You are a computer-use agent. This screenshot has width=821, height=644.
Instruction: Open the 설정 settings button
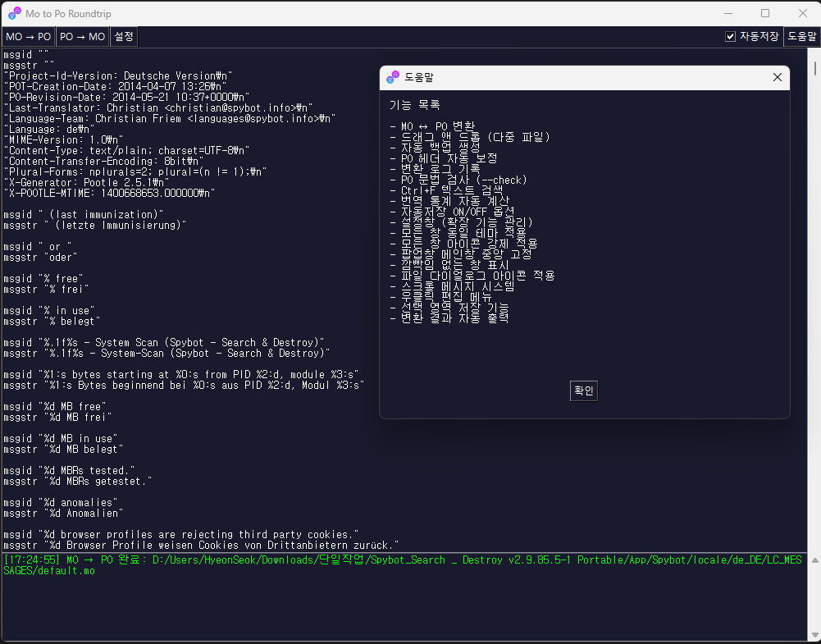point(124,37)
